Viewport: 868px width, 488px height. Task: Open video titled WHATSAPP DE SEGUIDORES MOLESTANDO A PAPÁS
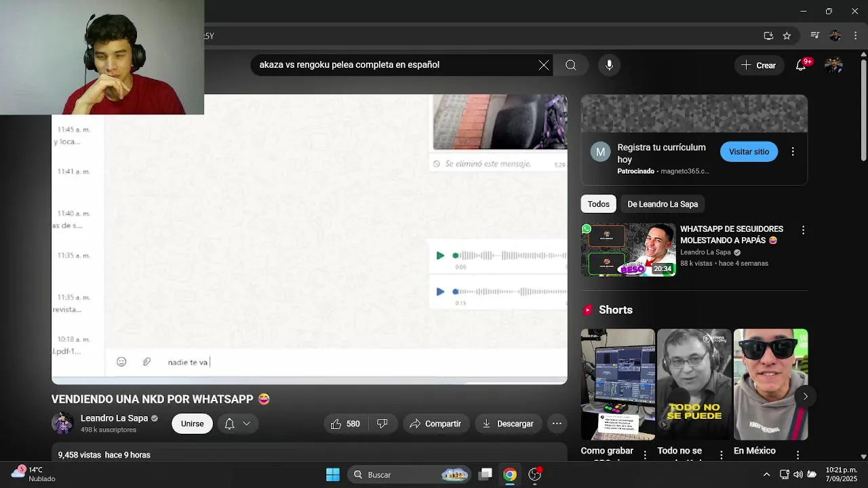(x=732, y=235)
